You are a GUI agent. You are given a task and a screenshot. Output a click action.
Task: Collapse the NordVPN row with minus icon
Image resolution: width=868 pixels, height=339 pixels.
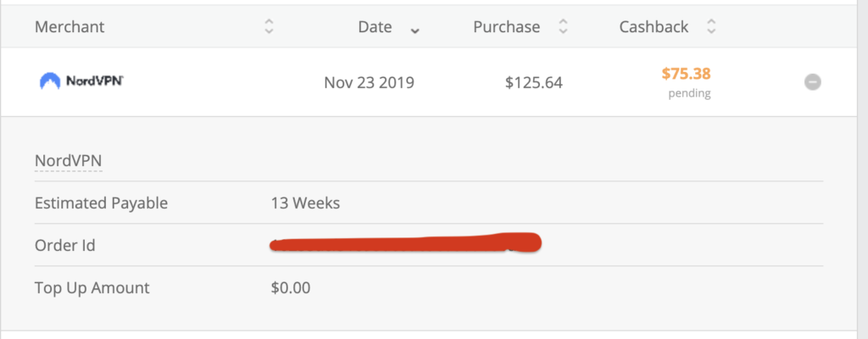coord(812,82)
